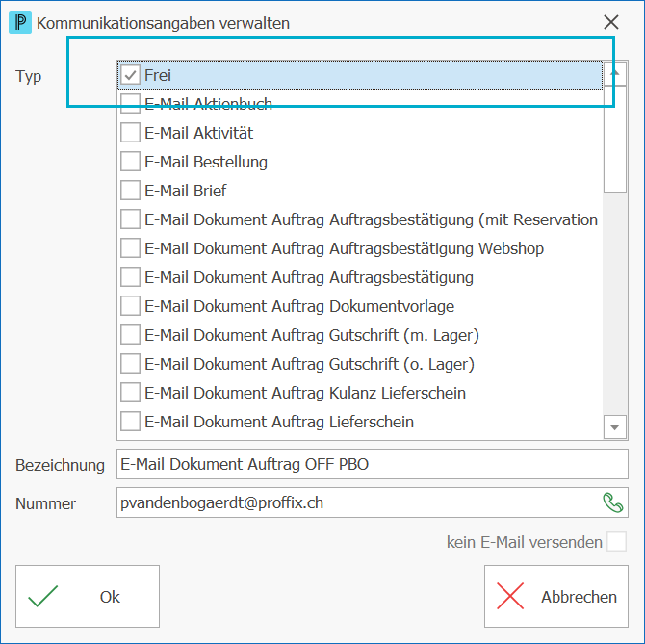Viewport: 645px width, 644px height.
Task: Close the Kommunikationsangaben verwalten dialog
Action: coord(611,22)
